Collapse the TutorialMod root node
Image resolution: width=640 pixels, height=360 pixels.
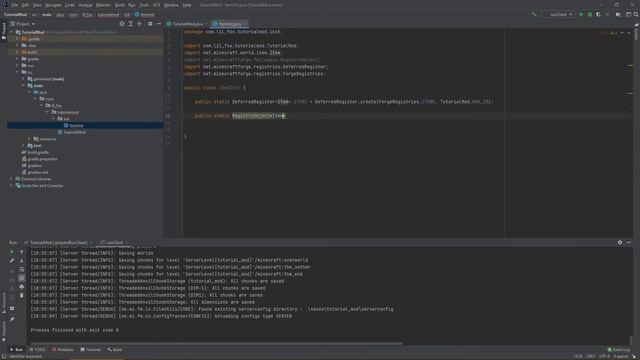tap(11, 32)
